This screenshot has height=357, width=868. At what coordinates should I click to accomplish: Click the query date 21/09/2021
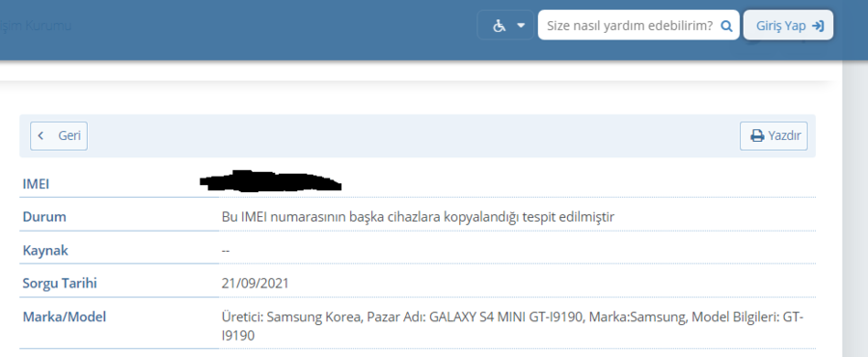tap(256, 284)
